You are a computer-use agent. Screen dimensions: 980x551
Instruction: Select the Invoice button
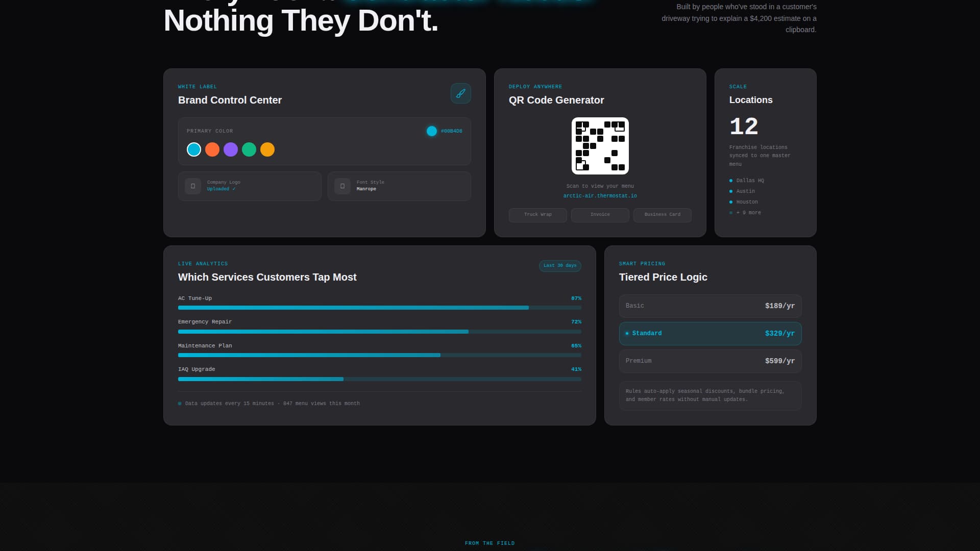(x=600, y=215)
